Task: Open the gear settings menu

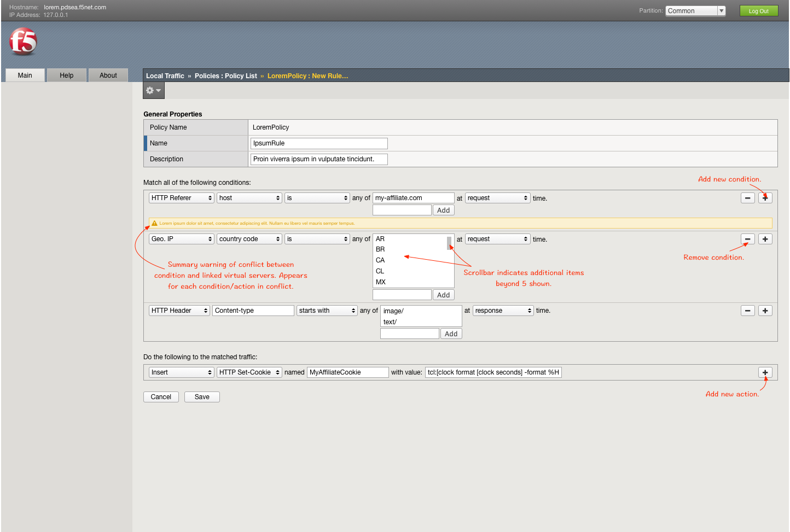Action: tap(154, 90)
